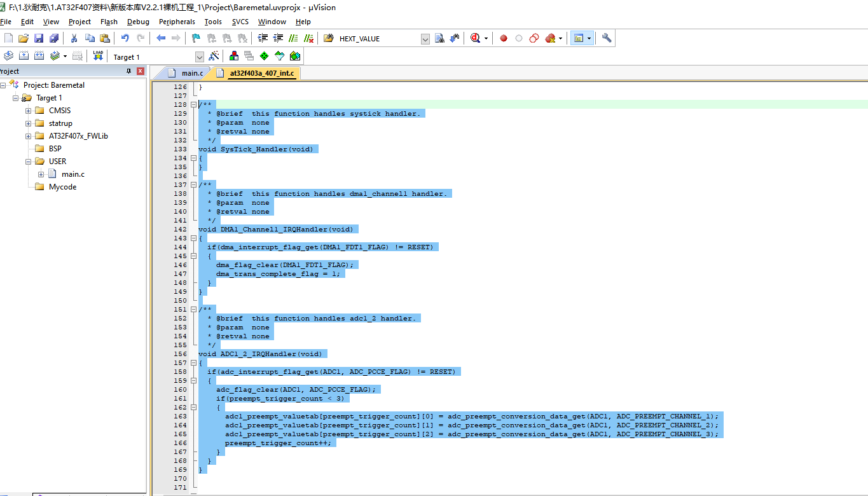
Task: Click the 'void SysTick_Handler(void)' line
Action: coord(258,149)
